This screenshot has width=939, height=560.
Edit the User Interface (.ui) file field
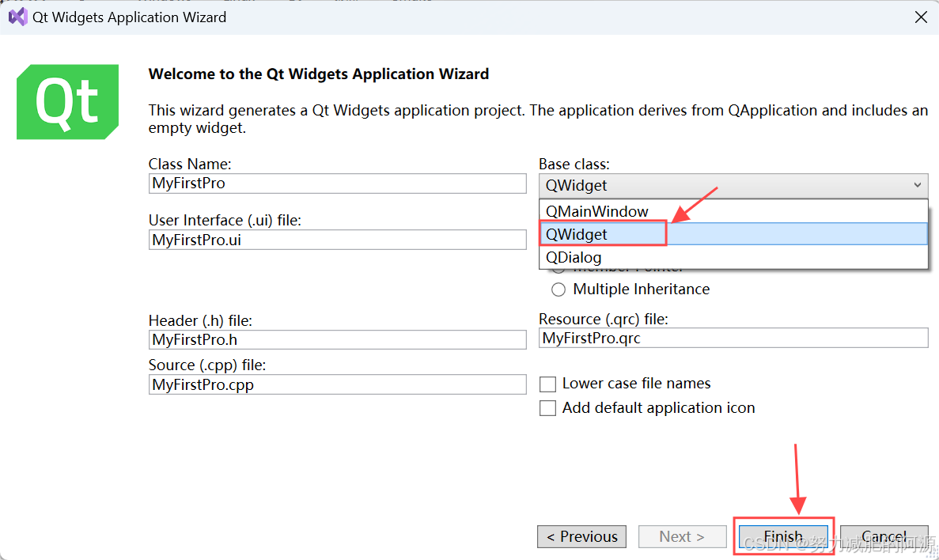[337, 240]
